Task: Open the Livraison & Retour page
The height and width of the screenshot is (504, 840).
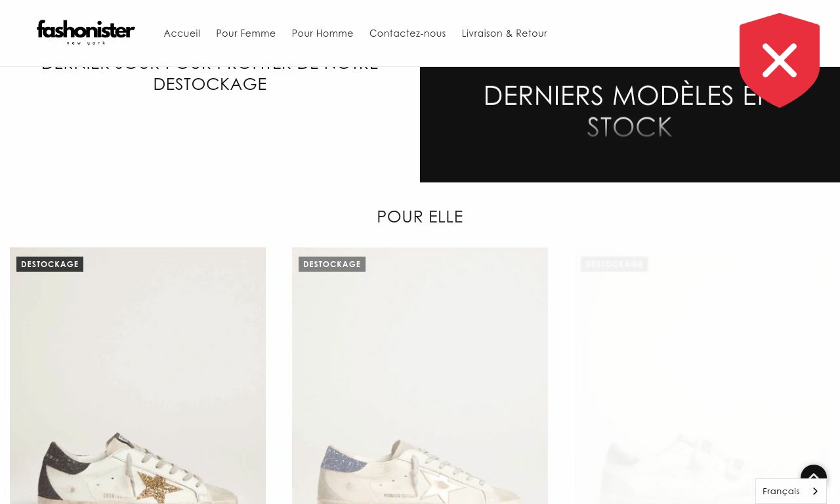Action: pyautogui.click(x=504, y=33)
